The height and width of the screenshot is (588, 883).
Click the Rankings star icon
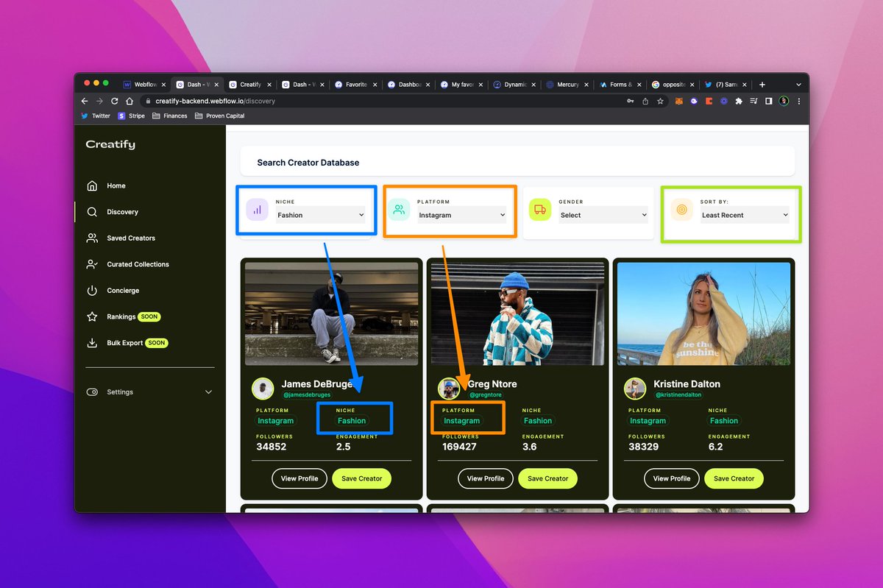click(x=92, y=316)
